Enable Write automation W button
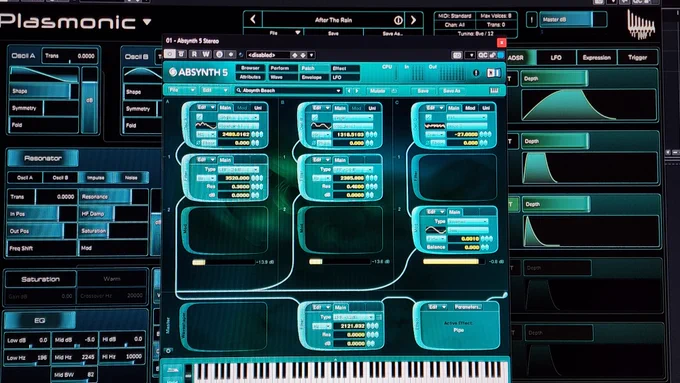The width and height of the screenshot is (680, 383). pos(206,54)
